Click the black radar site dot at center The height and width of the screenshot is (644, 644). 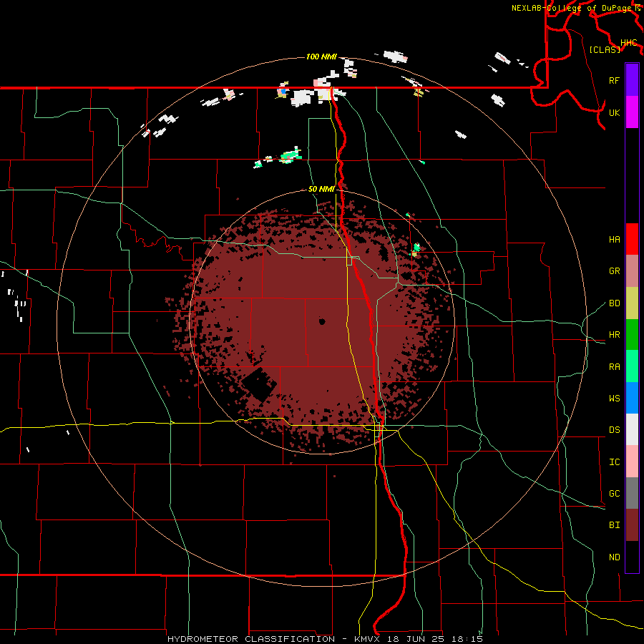tap(322, 321)
